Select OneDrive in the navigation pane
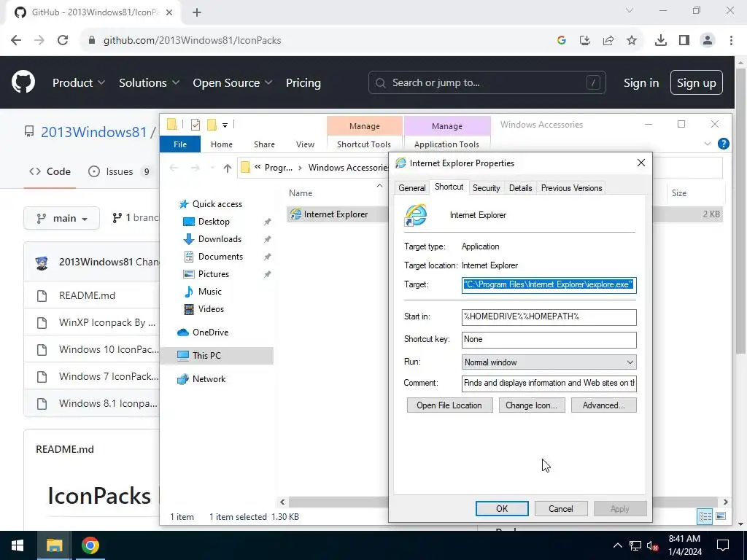 210,332
